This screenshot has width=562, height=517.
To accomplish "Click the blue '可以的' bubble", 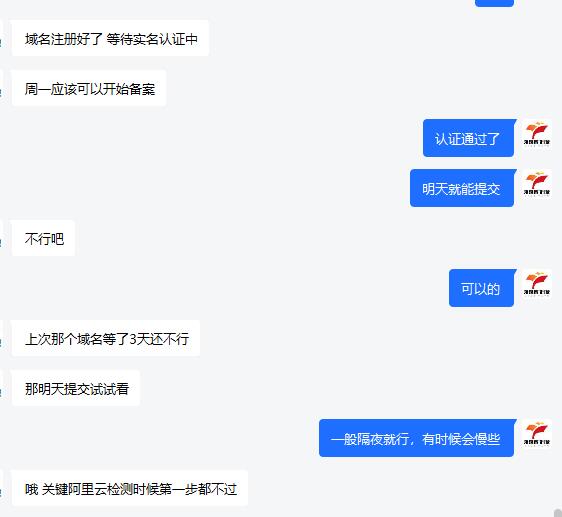I will (x=482, y=288).
